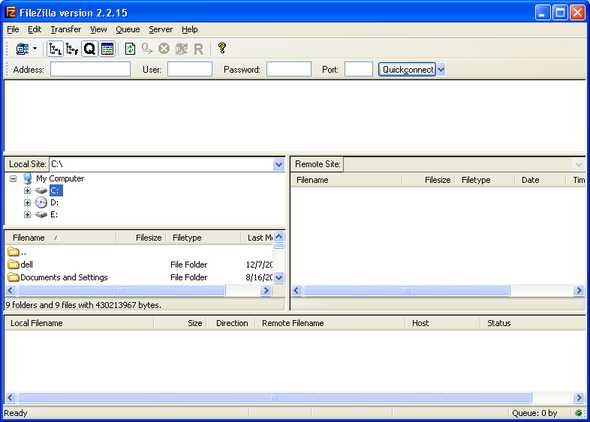Open the Transfer menu

(65, 29)
